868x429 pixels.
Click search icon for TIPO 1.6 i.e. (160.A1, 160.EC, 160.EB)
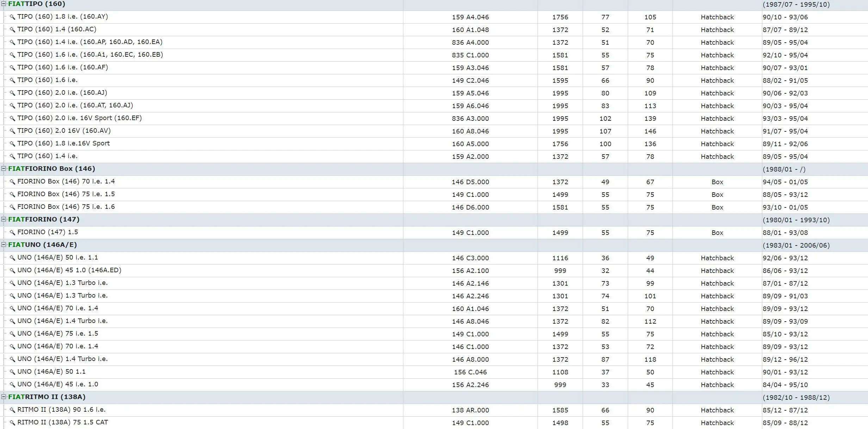pos(12,55)
